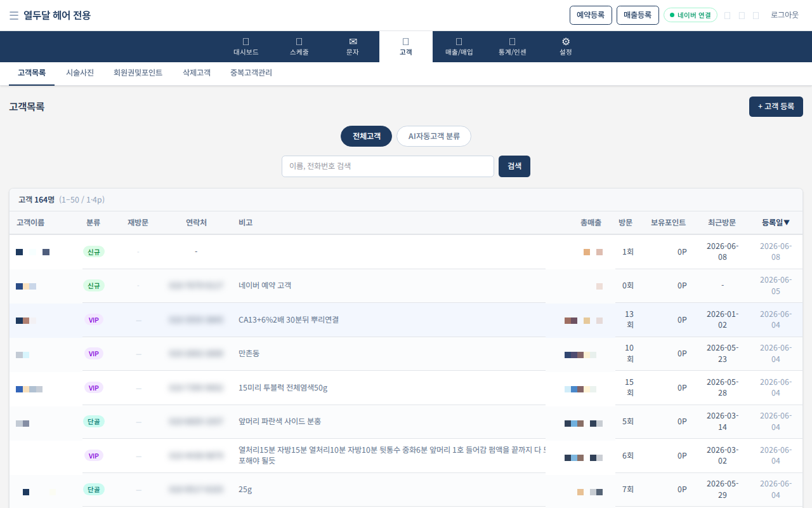
Task: Open the 스케줄 navigation item
Action: 299,46
